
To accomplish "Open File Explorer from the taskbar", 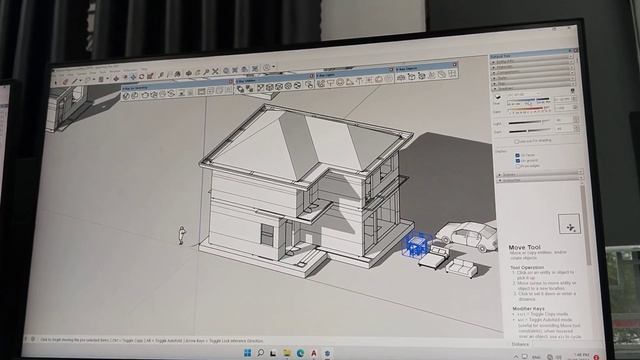I will pos(287,353).
